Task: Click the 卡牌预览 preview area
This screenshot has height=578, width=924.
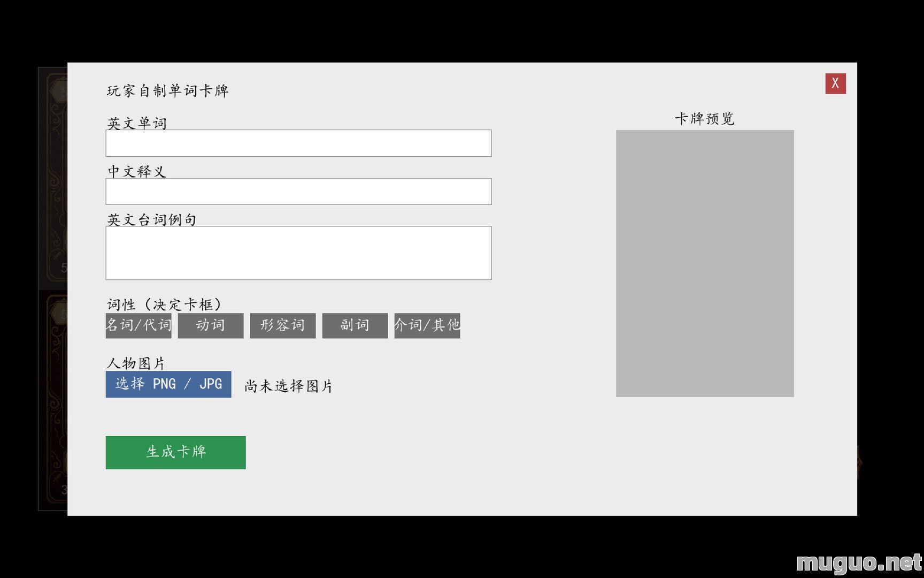Action: pos(705,263)
